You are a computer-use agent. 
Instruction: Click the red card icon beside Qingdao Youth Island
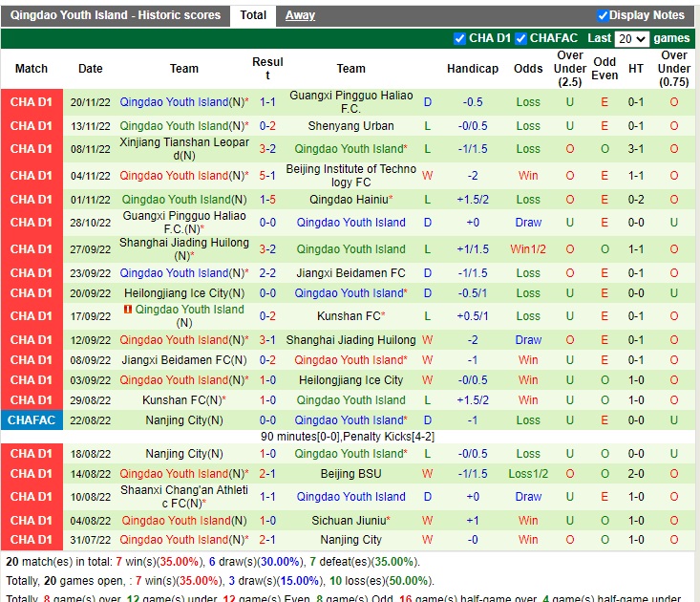[127, 310]
